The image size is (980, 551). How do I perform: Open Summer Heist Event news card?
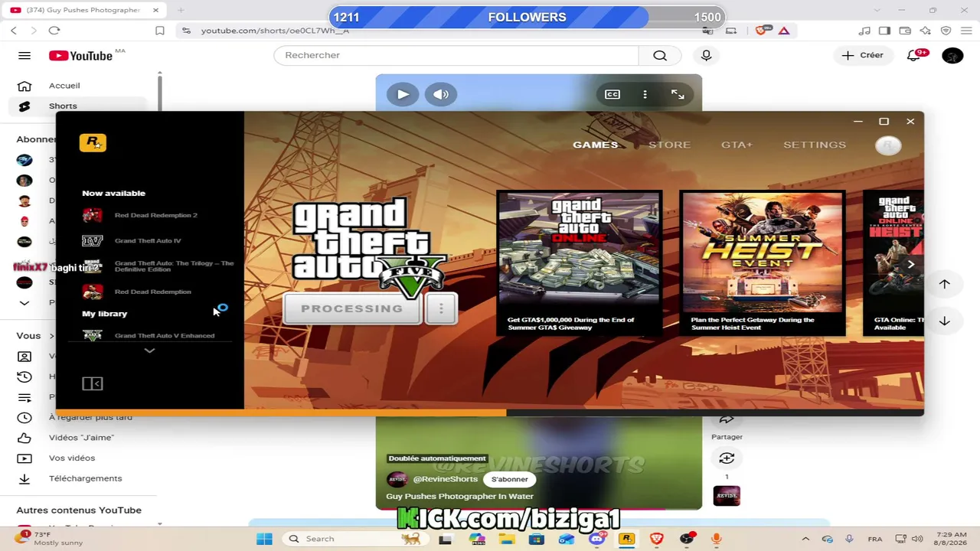click(763, 263)
